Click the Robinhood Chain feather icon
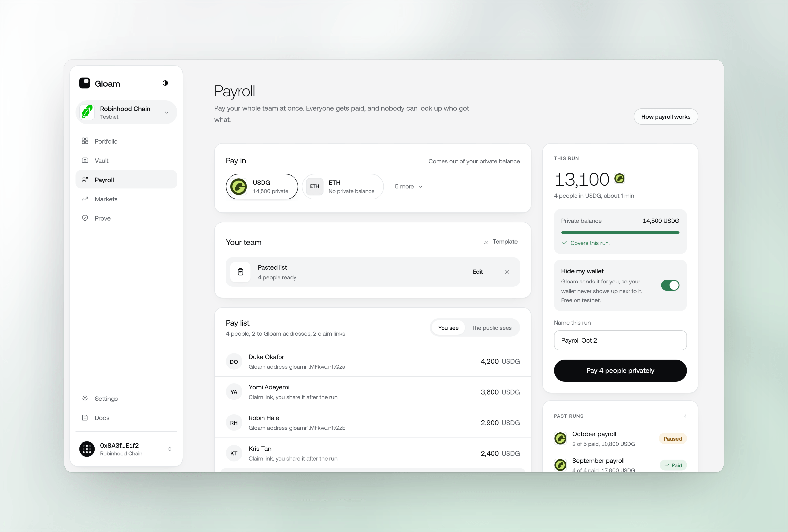The image size is (788, 532). (87, 112)
